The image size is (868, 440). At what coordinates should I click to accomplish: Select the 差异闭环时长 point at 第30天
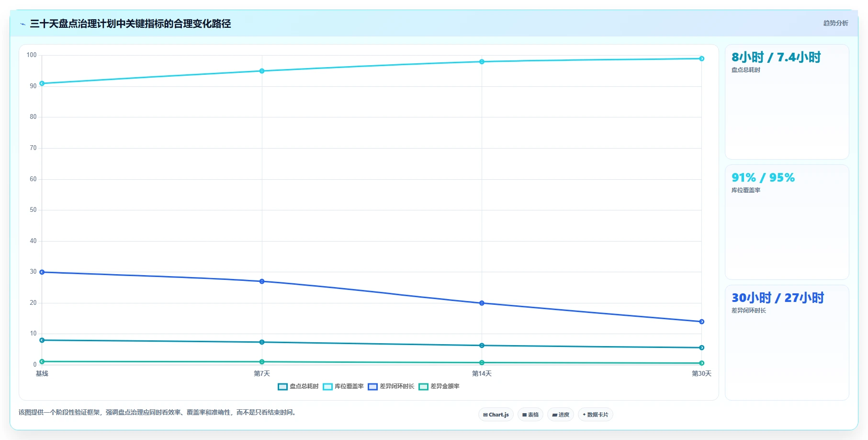(x=701, y=322)
